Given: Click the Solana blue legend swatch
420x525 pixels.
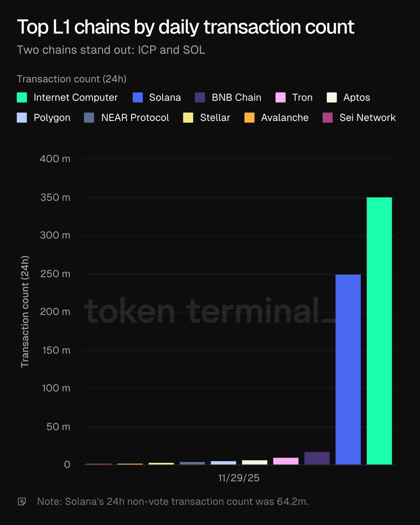Looking at the screenshot, I should [x=138, y=97].
